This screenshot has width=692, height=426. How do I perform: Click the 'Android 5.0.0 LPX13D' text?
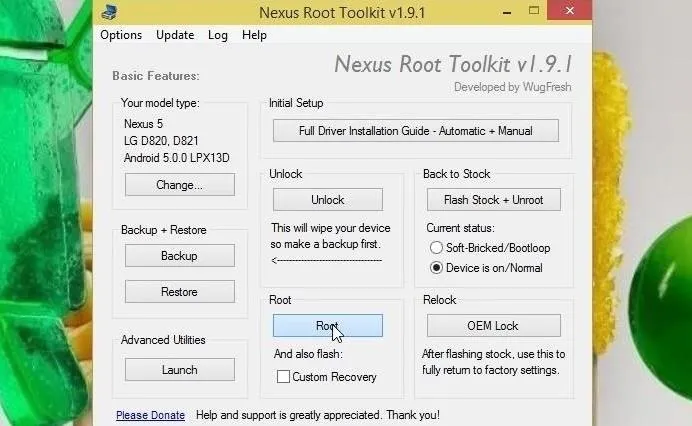pyautogui.click(x=177, y=158)
